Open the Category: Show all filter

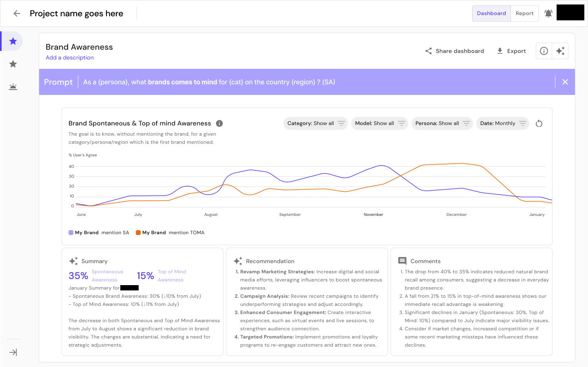pos(315,123)
